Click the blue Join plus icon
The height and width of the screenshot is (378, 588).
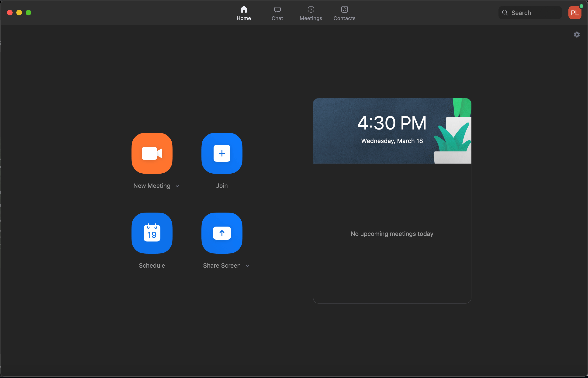222,153
